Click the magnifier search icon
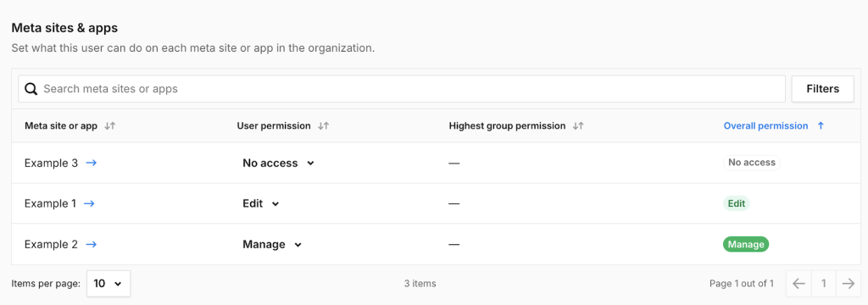Screen dimensions: 868x305 point(31,89)
